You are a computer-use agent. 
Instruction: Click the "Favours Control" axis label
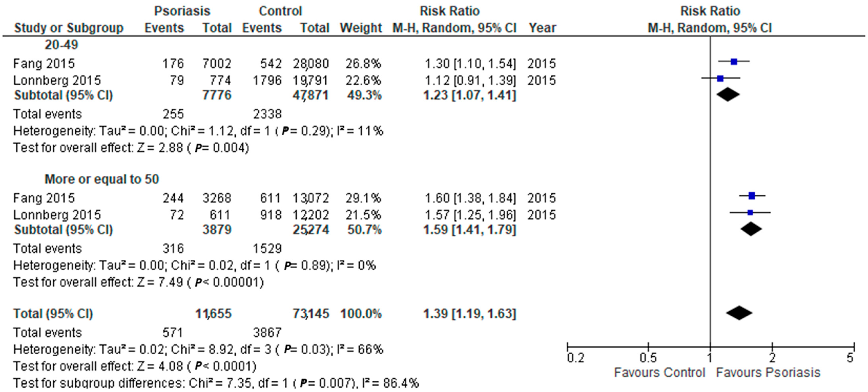pyautogui.click(x=659, y=372)
